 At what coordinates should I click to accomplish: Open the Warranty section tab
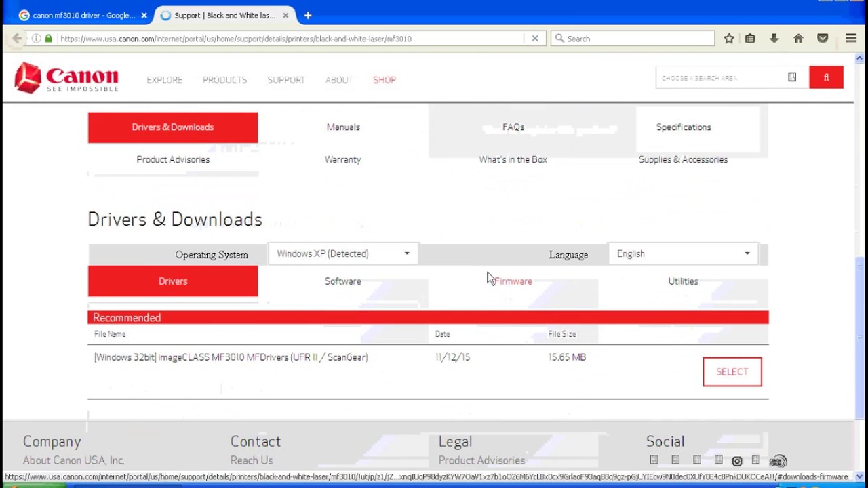click(x=343, y=159)
